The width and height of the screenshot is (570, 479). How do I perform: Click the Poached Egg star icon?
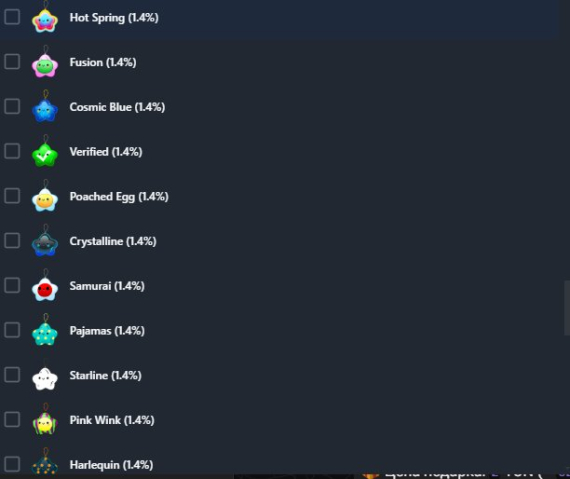coord(45,199)
